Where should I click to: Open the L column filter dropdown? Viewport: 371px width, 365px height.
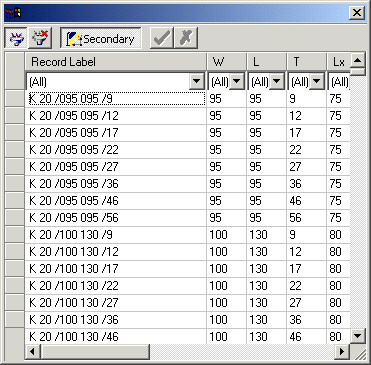point(277,81)
